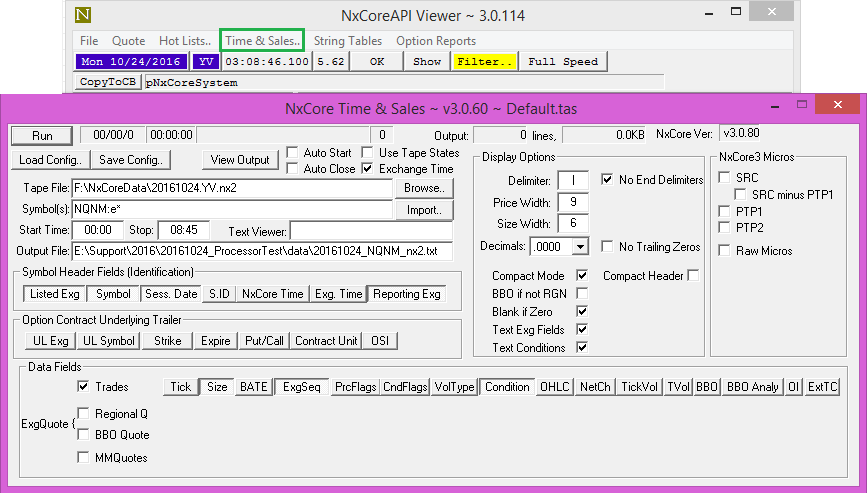Click the OK status button
Image resolution: width=867 pixels, height=493 pixels.
click(x=377, y=61)
